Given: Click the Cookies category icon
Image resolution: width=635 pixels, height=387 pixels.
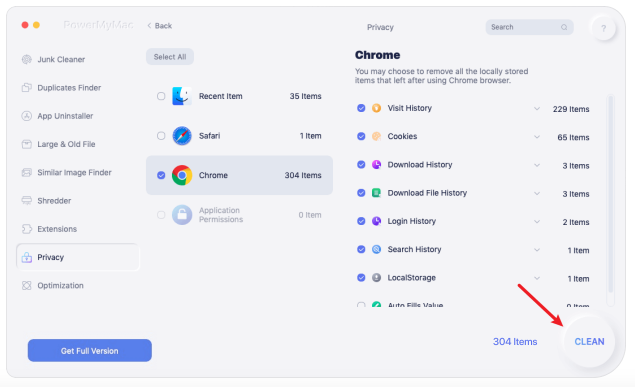Looking at the screenshot, I should click(377, 136).
